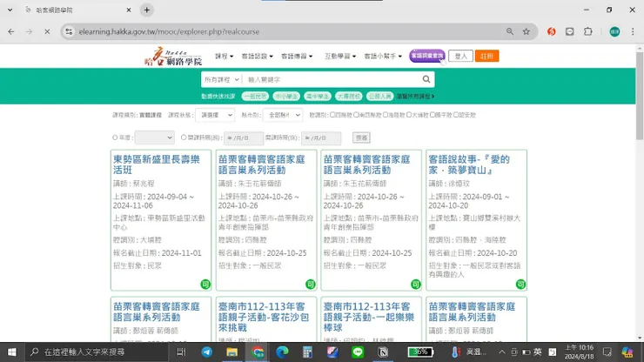This screenshot has height=362, width=644.
Task: Click the 開課時間(訖) end date field
Action: point(321,138)
